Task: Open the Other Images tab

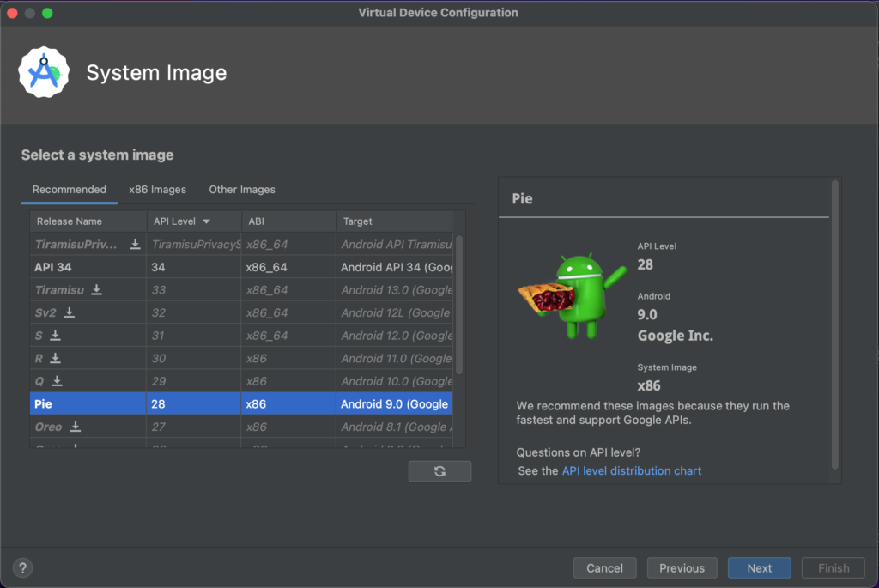Action: (x=242, y=190)
